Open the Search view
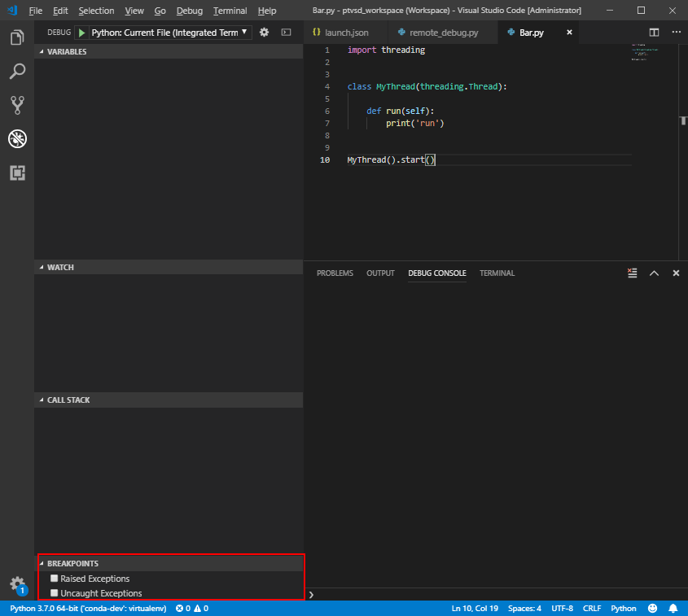688x616 pixels. [x=17, y=71]
